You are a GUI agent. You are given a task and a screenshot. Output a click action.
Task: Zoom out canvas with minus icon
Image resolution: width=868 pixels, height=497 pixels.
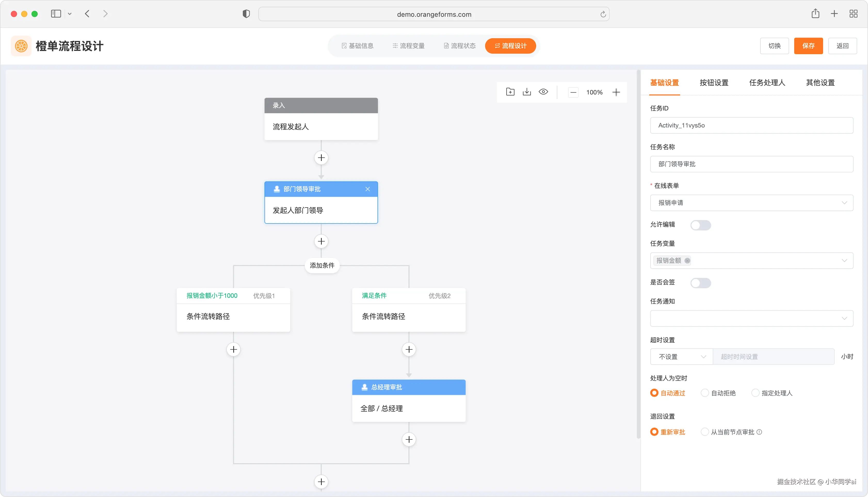(573, 92)
